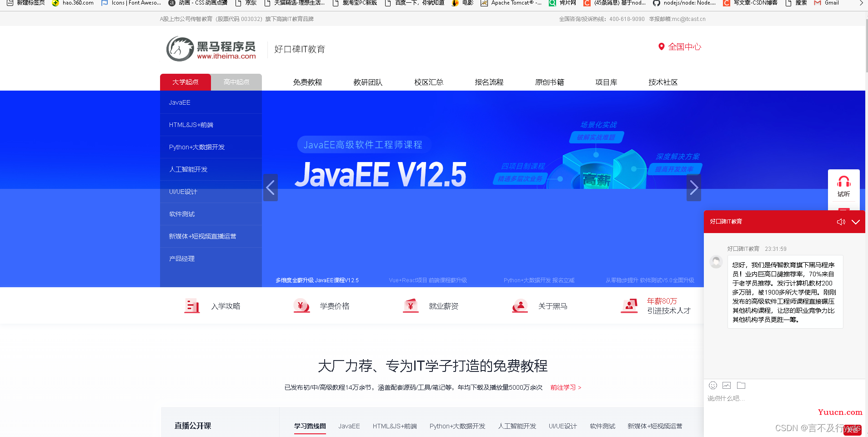Viewport: 868px width, 437px height.
Task: Mute the chat sound with the speaker icon
Action: coord(841,222)
